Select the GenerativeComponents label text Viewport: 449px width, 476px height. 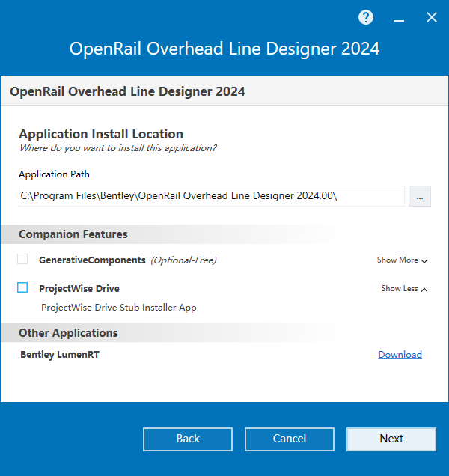coord(92,260)
